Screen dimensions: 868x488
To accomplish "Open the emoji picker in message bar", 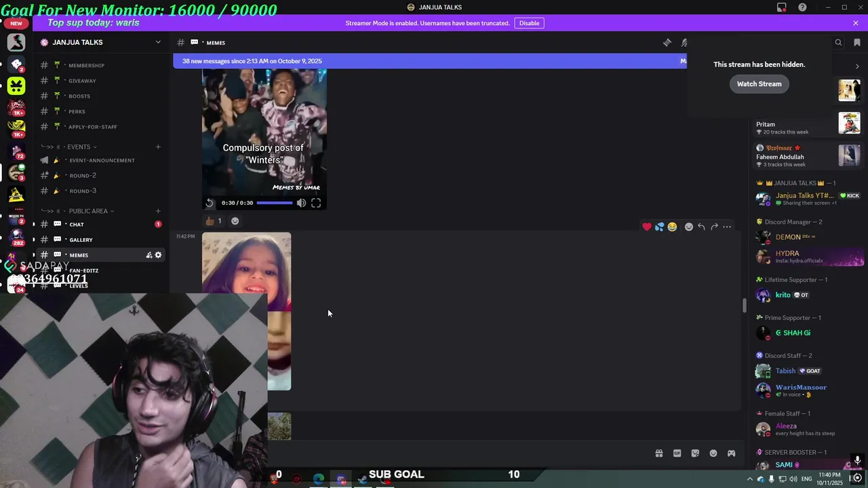I will (x=713, y=453).
